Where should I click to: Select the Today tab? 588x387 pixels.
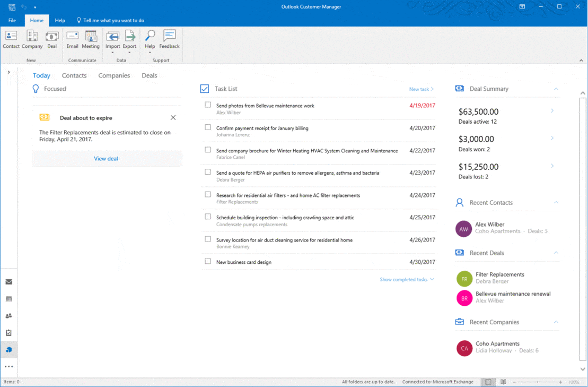pos(41,75)
